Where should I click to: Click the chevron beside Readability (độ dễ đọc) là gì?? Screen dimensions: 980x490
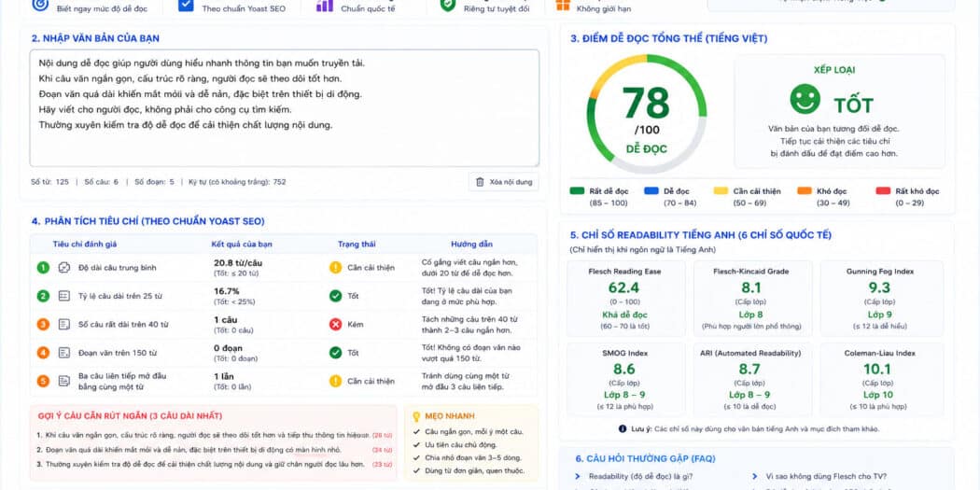click(578, 476)
